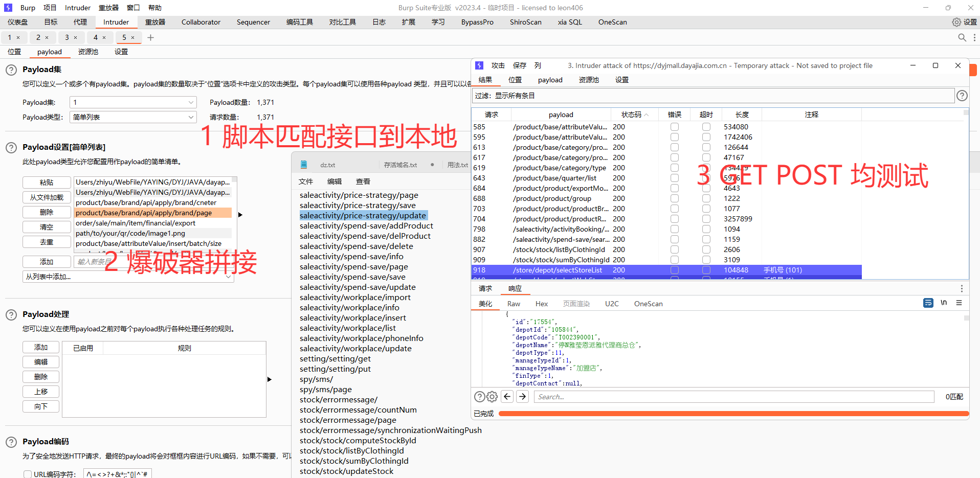Screen dimensions: 980x478
Task: Tick the error checkbox for request 613
Action: (675, 147)
